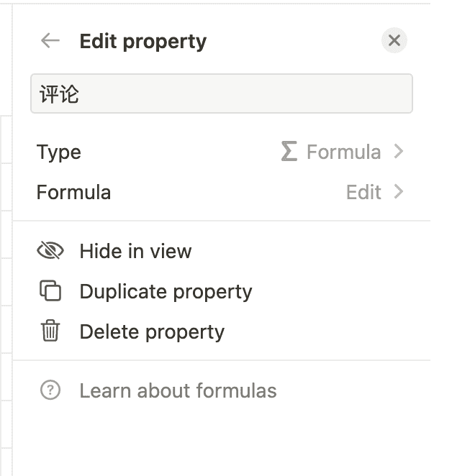Select Delete property
Image resolution: width=452 pixels, height=476 pixels.
click(152, 331)
